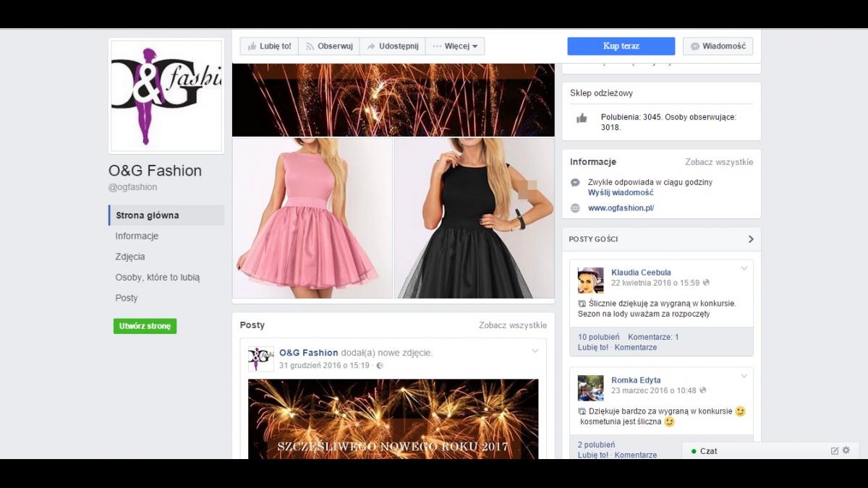Click the new message compose icon in Czat bar
Screen dimensions: 868x488
point(835,450)
